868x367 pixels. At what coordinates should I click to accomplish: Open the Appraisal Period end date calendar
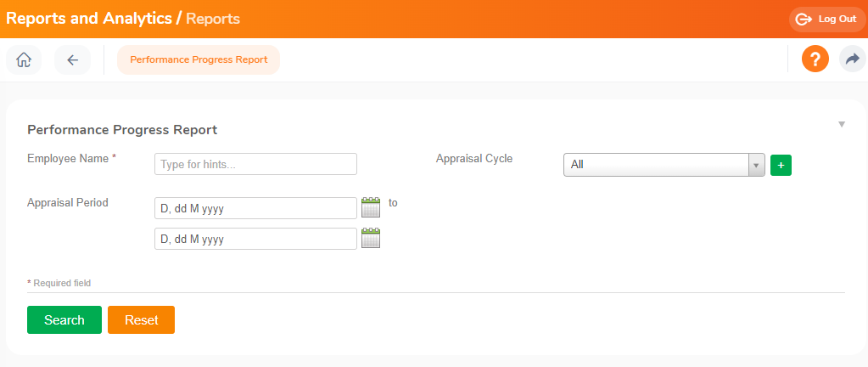[x=371, y=238]
